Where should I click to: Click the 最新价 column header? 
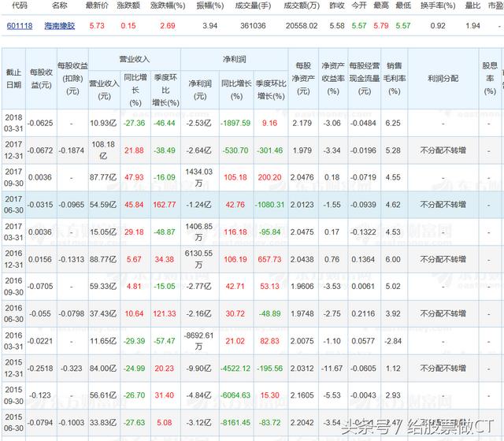pos(97,6)
